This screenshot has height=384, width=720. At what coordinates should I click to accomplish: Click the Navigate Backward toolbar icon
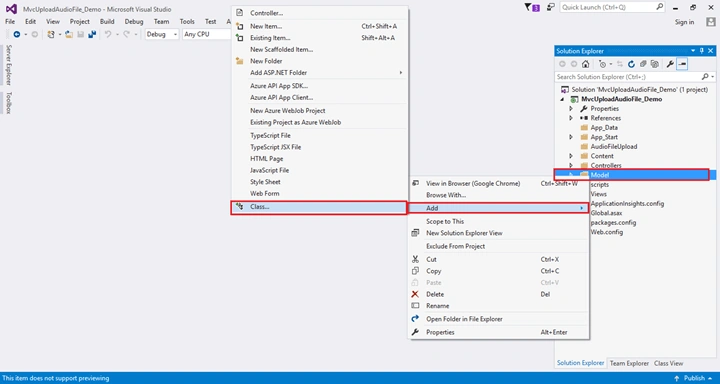pos(17,34)
